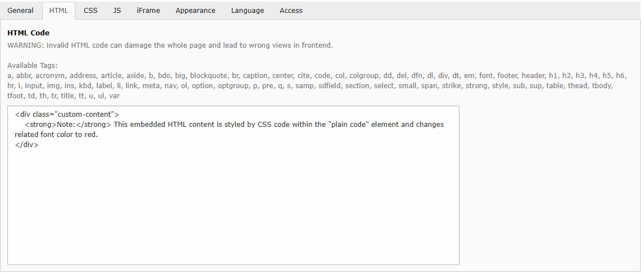This screenshot has height=274, width=644.
Task: Click the closing </div> line in editor
Action: tap(26, 145)
